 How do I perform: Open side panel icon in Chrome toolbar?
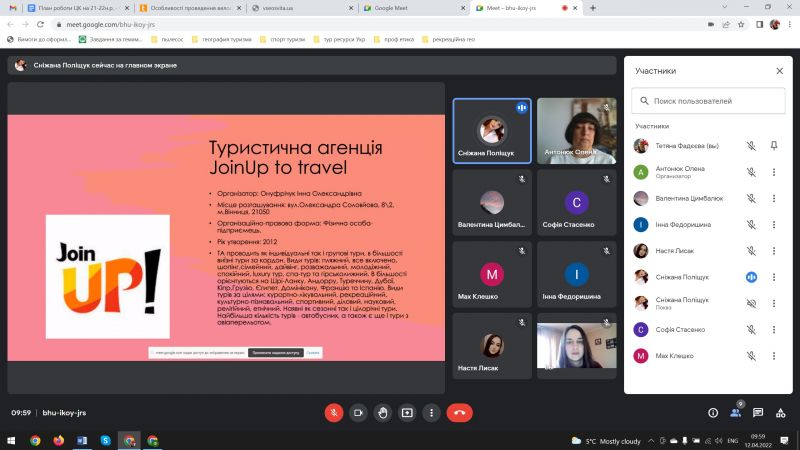tap(759, 24)
